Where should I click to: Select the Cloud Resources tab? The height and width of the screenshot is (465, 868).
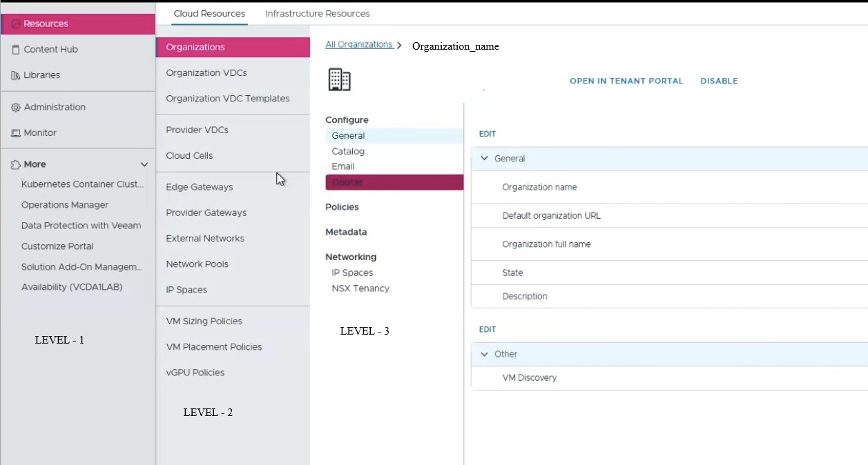pyautogui.click(x=209, y=14)
